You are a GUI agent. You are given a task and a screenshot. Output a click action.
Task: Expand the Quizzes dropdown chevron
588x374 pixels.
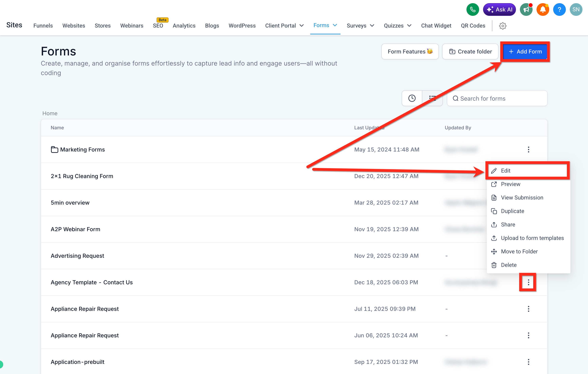pyautogui.click(x=409, y=26)
